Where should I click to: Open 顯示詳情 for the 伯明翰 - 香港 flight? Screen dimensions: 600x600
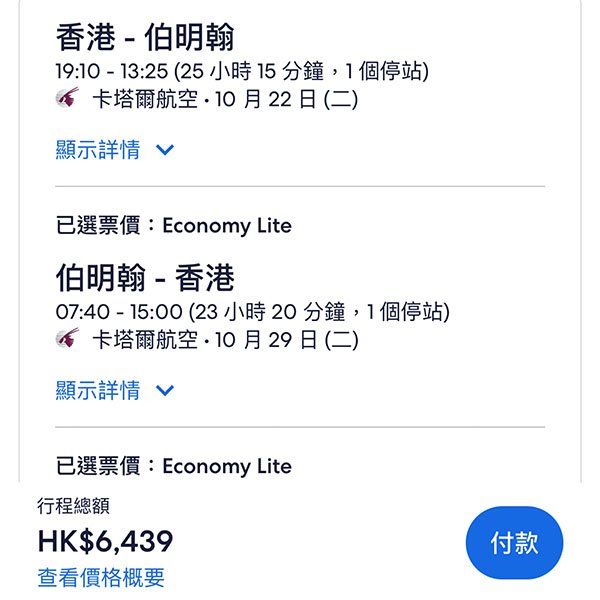click(x=98, y=390)
